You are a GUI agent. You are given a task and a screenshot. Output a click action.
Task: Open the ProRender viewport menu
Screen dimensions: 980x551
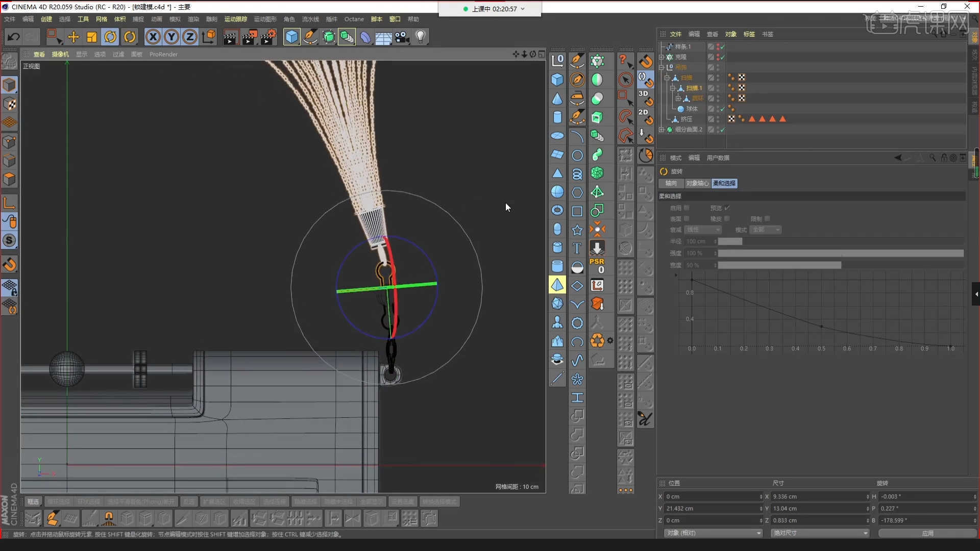click(x=163, y=54)
